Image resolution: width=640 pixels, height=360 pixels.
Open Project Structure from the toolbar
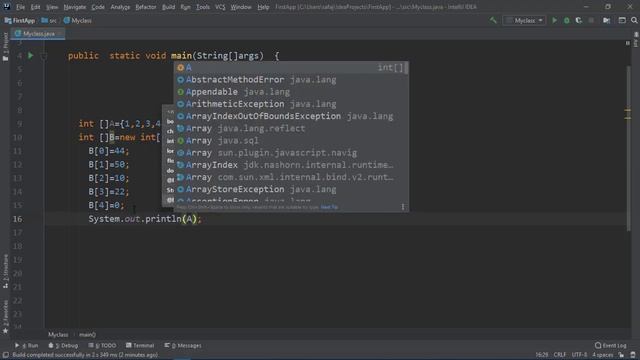(x=607, y=20)
